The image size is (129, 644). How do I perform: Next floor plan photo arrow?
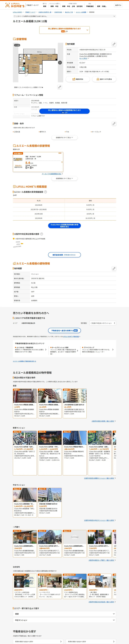[x=60, y=62]
